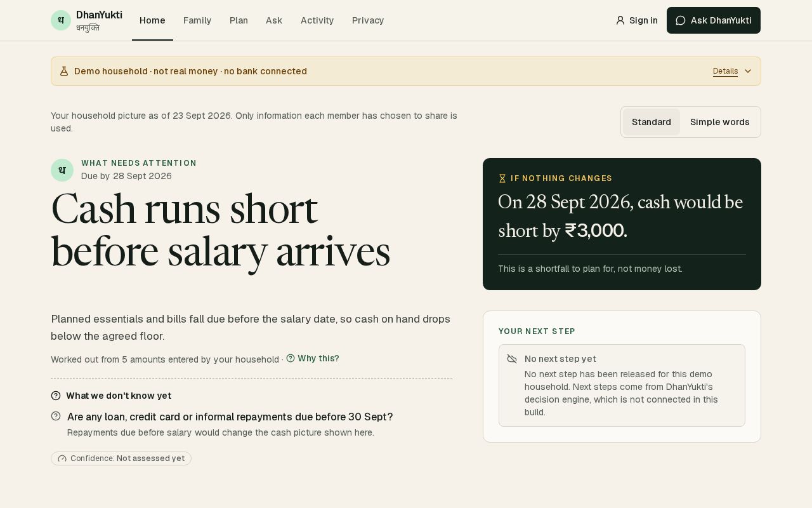Expand demo banner with the chevron arrow
This screenshot has height=508, width=812.
tap(748, 71)
